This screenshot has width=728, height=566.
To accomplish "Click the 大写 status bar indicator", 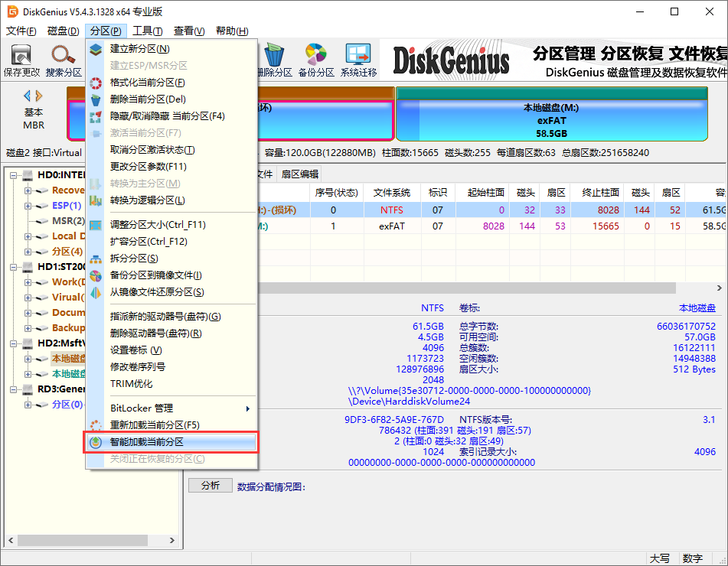I will click(x=660, y=558).
